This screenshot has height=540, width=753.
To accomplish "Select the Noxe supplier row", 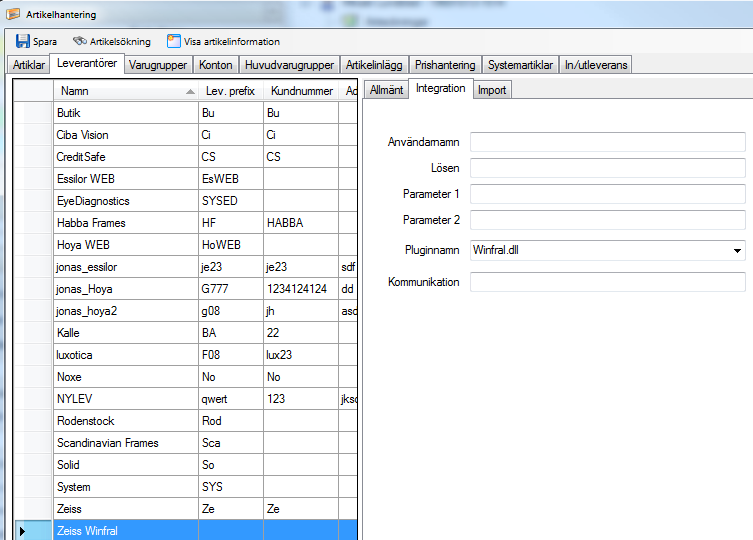I will tap(185, 377).
